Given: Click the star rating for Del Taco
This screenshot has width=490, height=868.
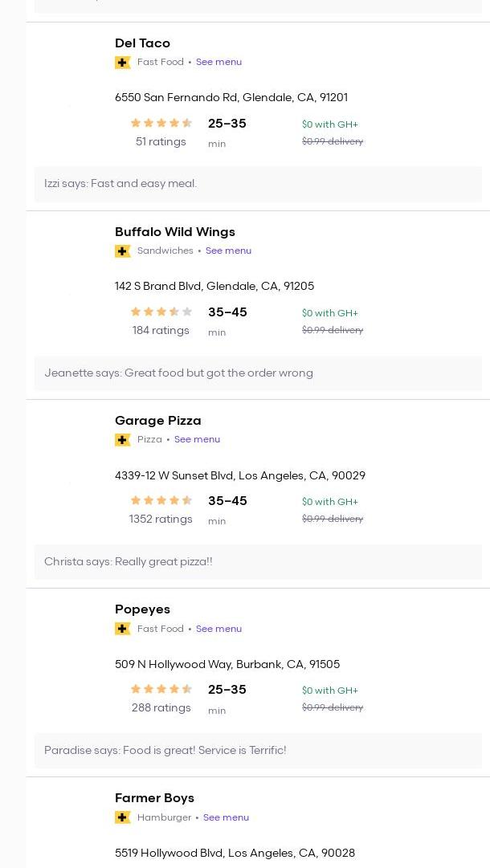Looking at the screenshot, I should (x=161, y=123).
